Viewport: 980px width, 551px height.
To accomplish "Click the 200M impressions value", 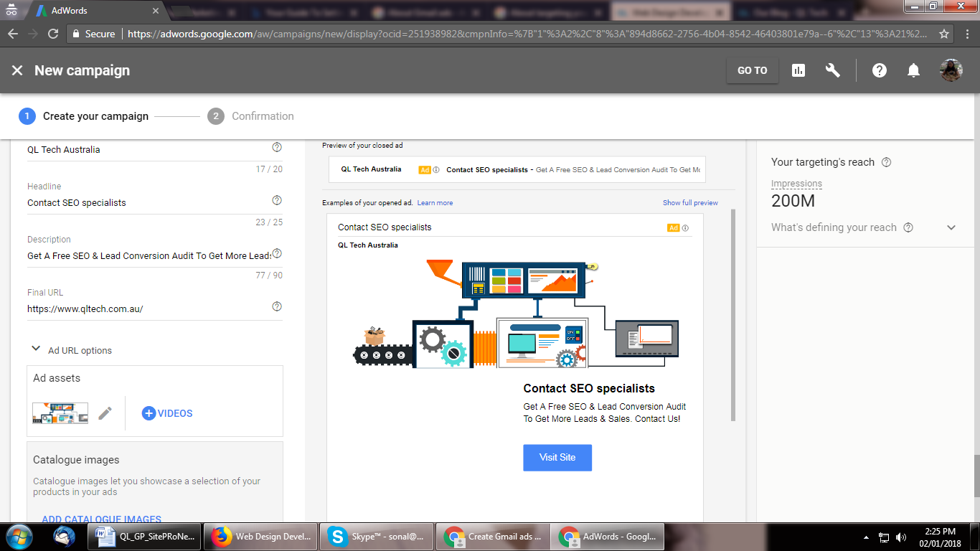I will pyautogui.click(x=793, y=201).
